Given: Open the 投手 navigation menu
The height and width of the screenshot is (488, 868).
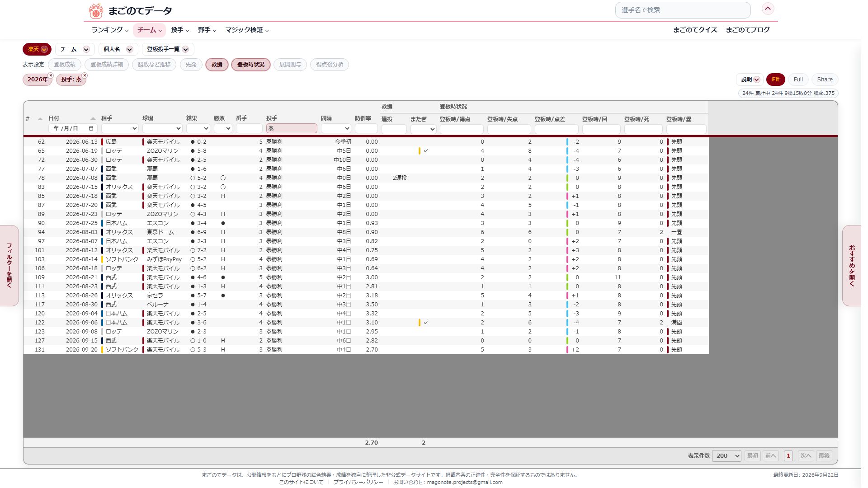Looking at the screenshot, I should pos(180,30).
